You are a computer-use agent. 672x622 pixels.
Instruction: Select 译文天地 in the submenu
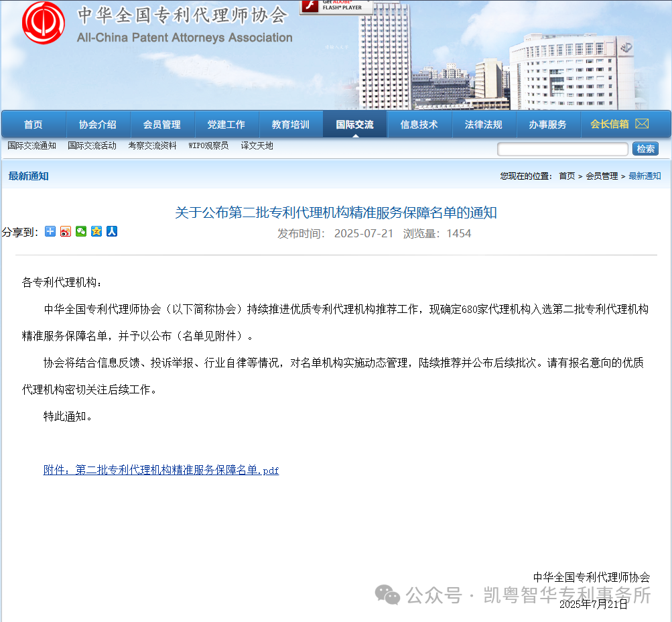257,145
